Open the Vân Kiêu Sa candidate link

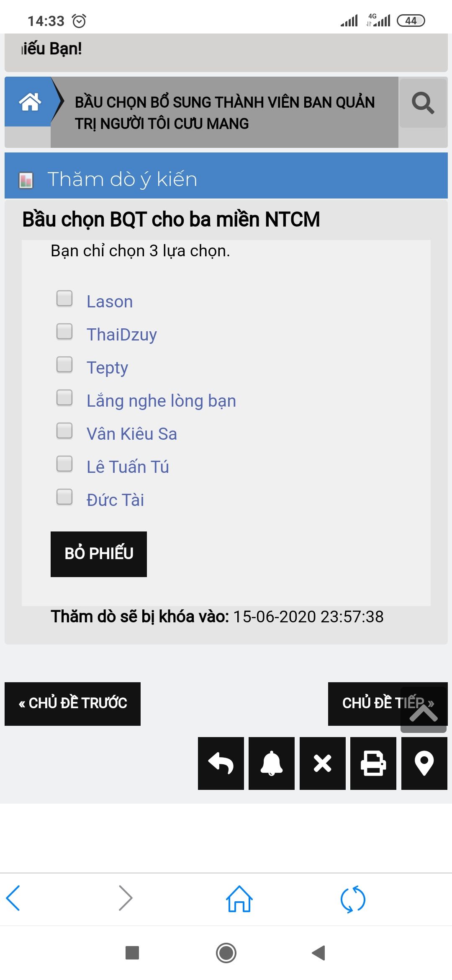131,434
